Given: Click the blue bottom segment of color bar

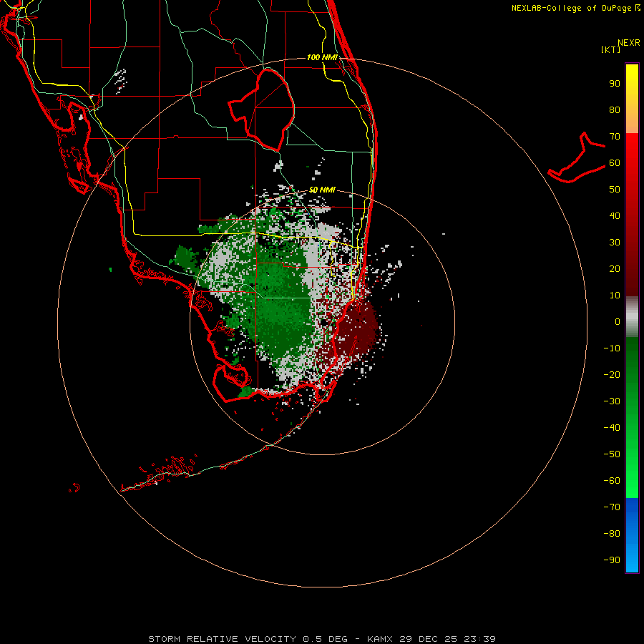Looking at the screenshot, I should click(632, 535).
